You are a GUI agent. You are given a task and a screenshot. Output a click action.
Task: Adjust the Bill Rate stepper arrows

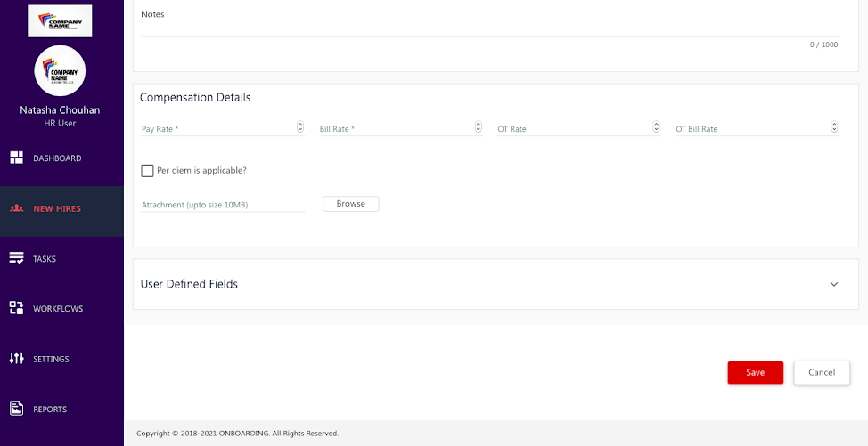click(479, 127)
